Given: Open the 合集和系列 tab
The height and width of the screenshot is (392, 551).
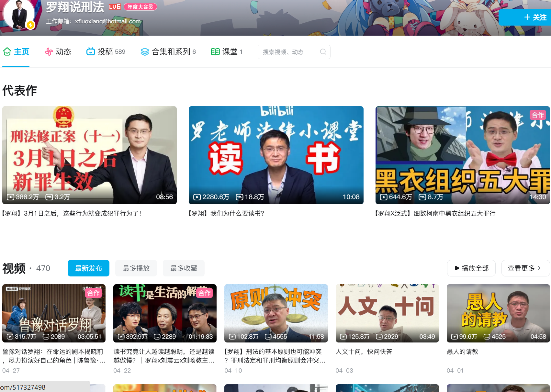Looking at the screenshot, I should tap(168, 52).
